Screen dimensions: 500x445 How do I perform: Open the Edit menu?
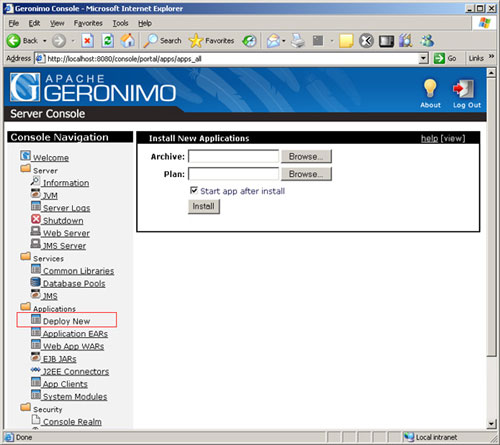click(34, 23)
